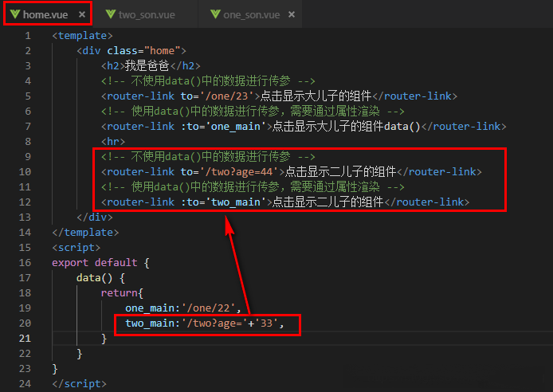Image resolution: width=553 pixels, height=392 pixels.
Task: Open the one_son.vue tab
Action: [251, 15]
